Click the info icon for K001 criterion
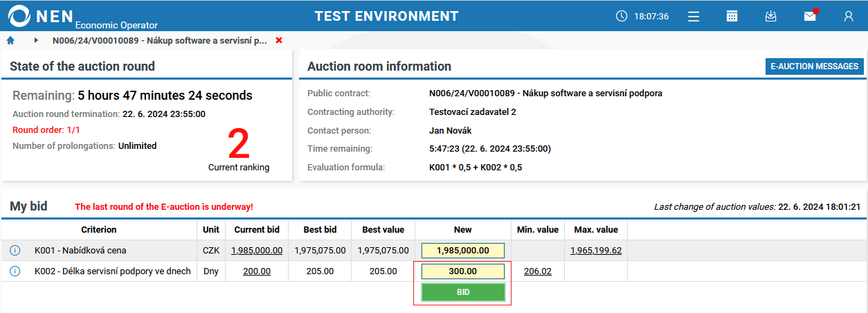This screenshot has width=868, height=313. (x=15, y=251)
